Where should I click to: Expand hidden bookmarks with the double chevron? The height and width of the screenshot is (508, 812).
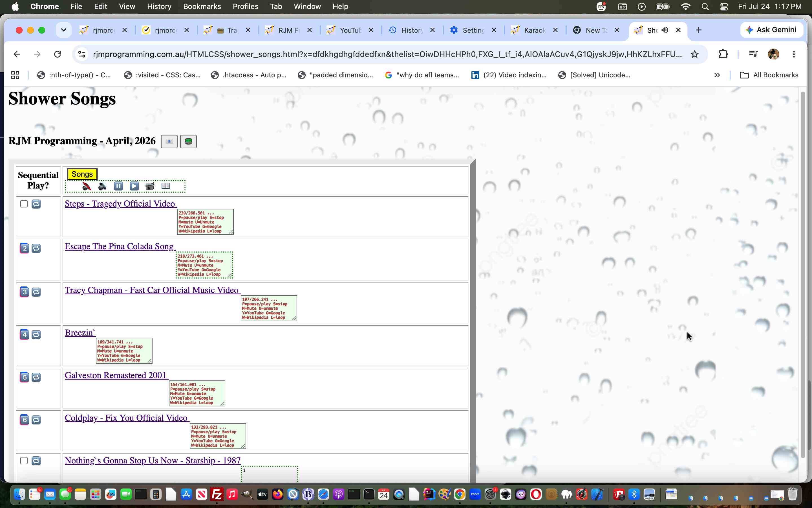717,75
